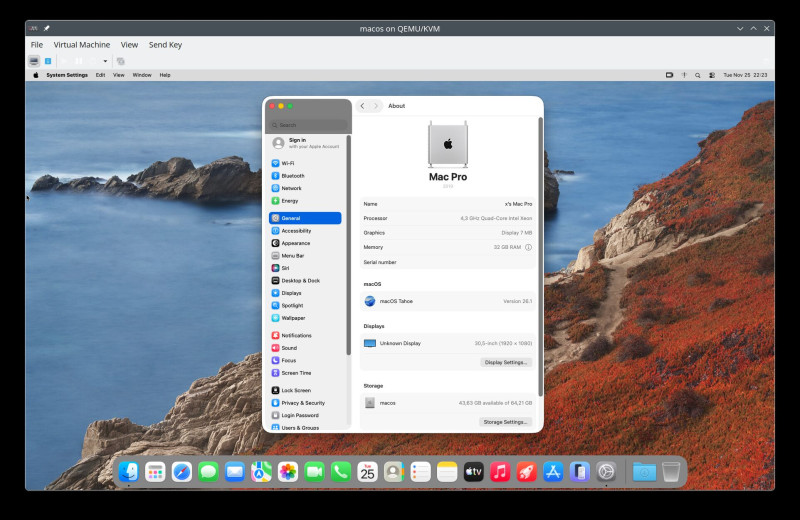Open the Virtual Machine menu
This screenshot has height=520, width=800.
tap(82, 45)
